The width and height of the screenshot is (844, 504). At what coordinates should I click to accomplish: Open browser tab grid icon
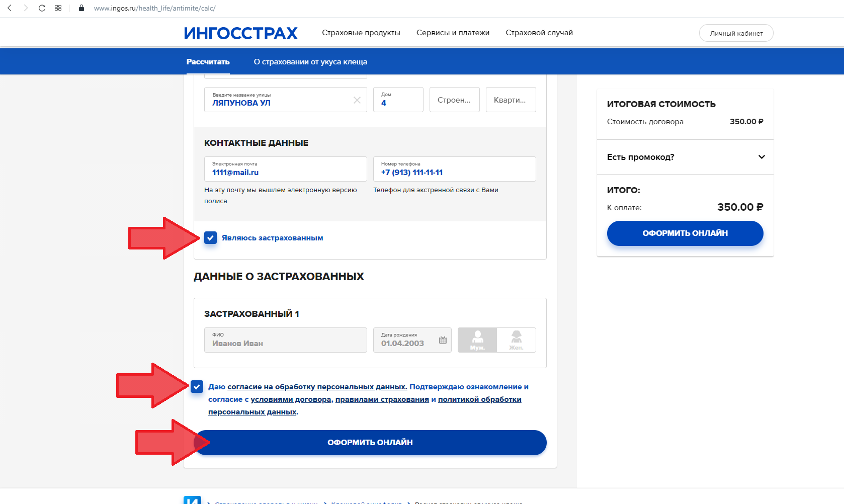point(58,8)
